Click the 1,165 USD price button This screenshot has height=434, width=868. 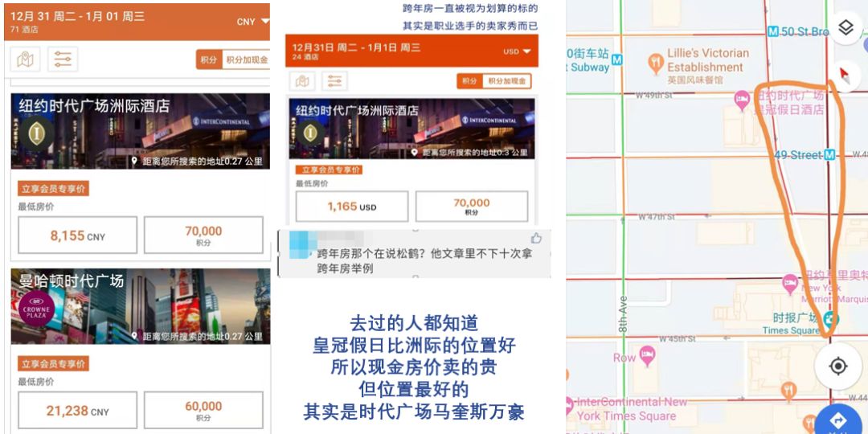click(352, 207)
